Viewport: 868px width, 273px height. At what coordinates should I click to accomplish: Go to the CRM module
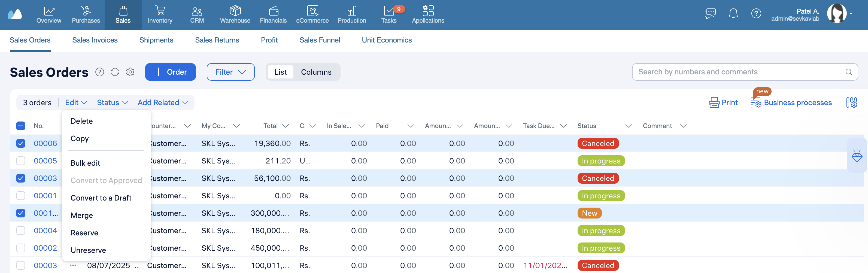coord(197,15)
